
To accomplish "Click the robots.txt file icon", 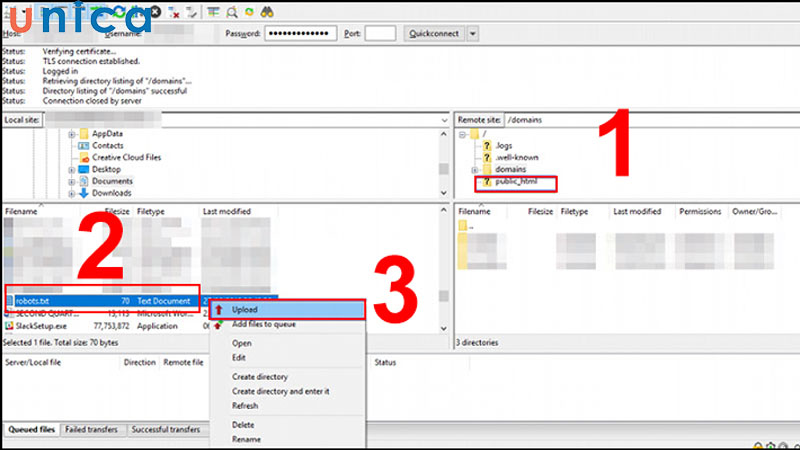I will click(9, 301).
